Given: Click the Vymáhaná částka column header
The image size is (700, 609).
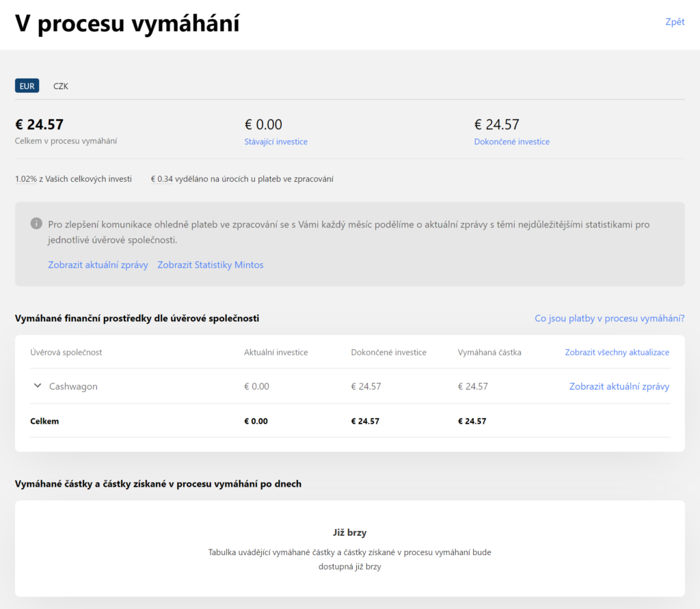Looking at the screenshot, I should (x=489, y=352).
